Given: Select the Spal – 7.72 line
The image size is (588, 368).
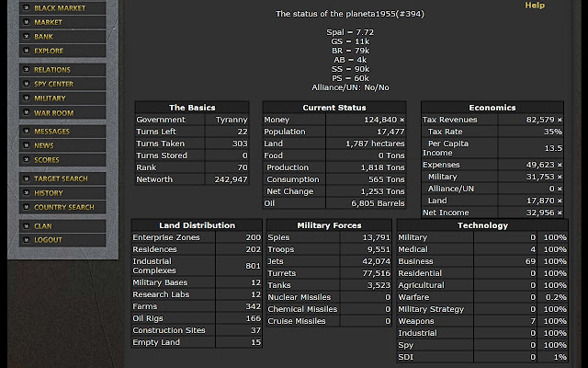Looking at the screenshot, I should click(350, 32).
